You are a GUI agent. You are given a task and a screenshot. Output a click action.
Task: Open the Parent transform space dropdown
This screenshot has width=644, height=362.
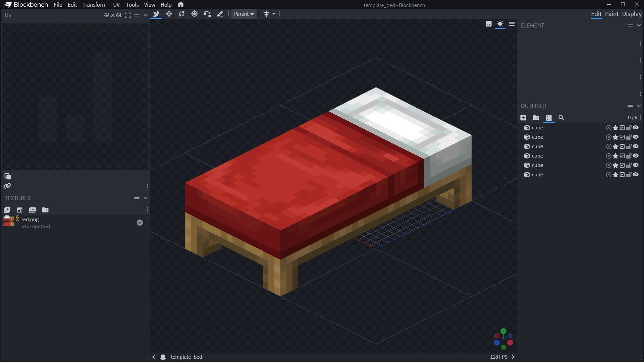(244, 14)
